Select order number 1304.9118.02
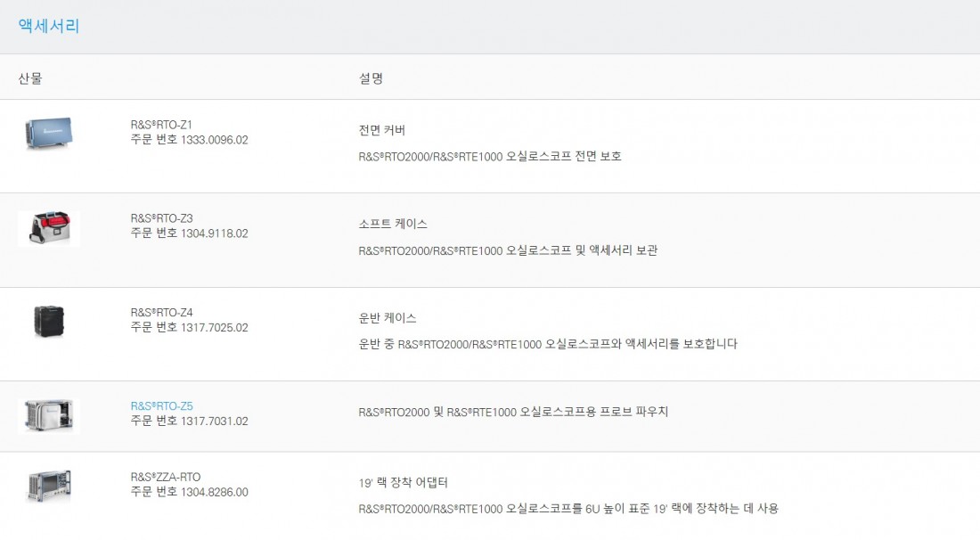The image size is (980, 540). point(215,233)
